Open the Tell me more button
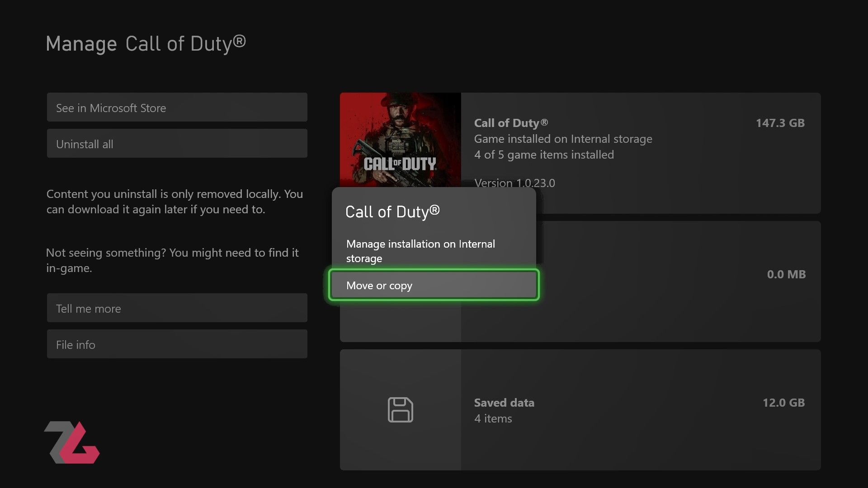Viewport: 868px width, 488px height. tap(177, 308)
